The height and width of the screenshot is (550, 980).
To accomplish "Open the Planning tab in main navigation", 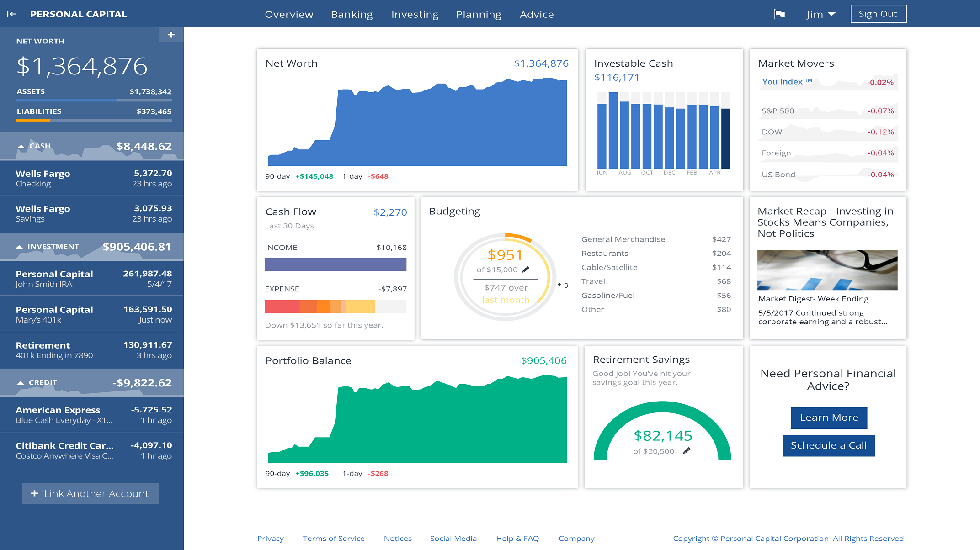I will (x=477, y=13).
